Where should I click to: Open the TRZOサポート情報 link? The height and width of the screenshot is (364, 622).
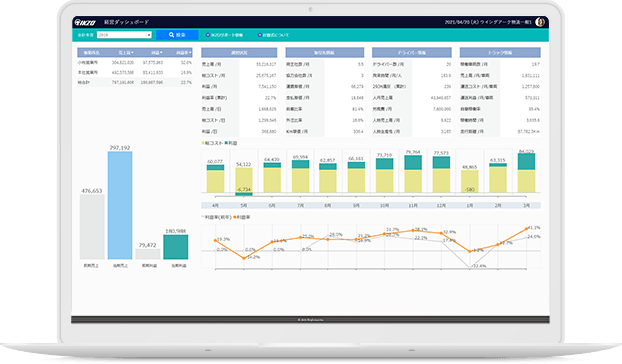[x=227, y=35]
